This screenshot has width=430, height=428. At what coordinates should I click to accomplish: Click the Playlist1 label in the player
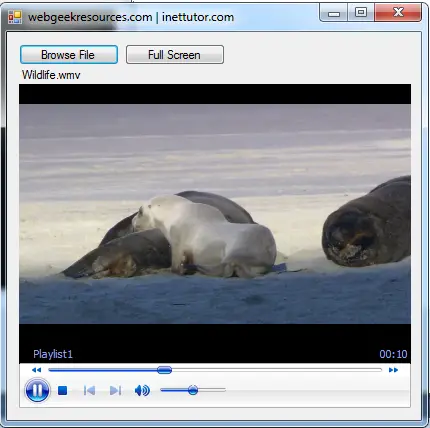tap(53, 354)
